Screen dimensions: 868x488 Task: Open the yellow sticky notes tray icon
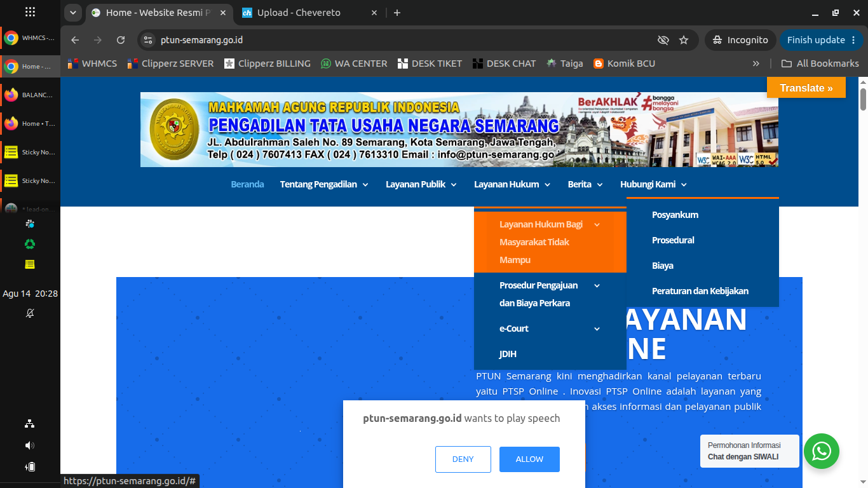coord(30,264)
